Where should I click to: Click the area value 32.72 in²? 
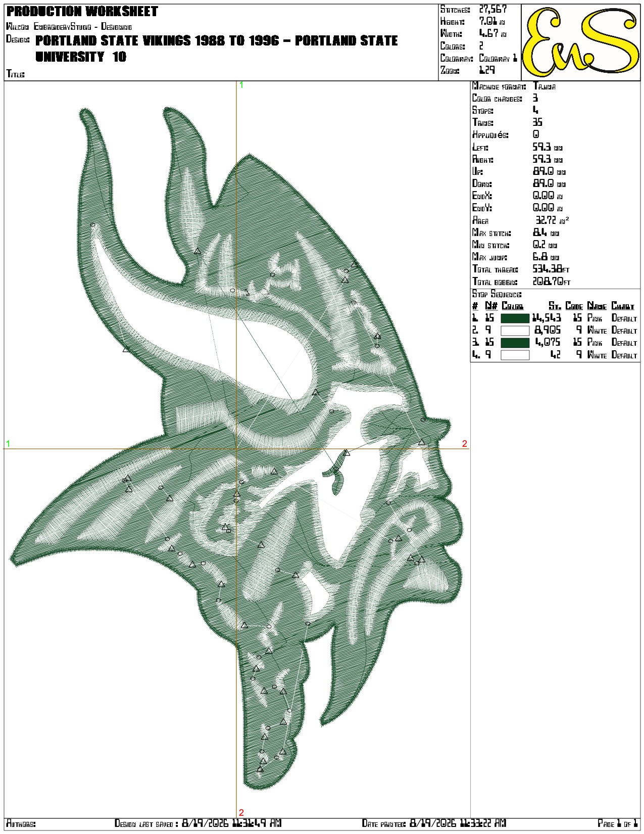tap(553, 220)
